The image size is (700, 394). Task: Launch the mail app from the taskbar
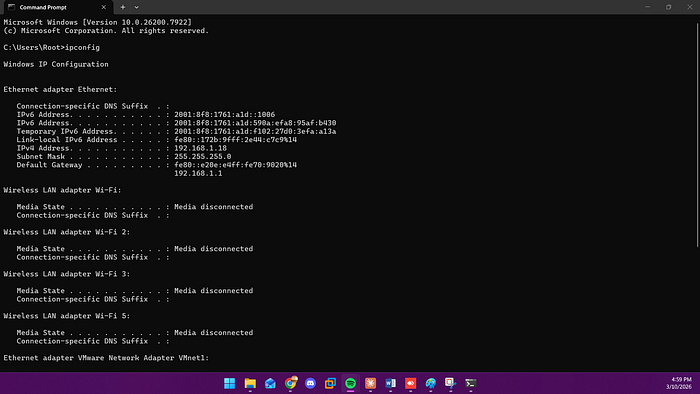click(270, 383)
